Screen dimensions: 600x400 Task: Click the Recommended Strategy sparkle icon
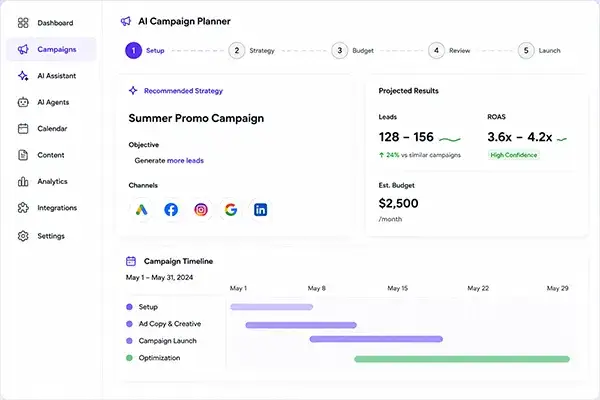point(133,91)
